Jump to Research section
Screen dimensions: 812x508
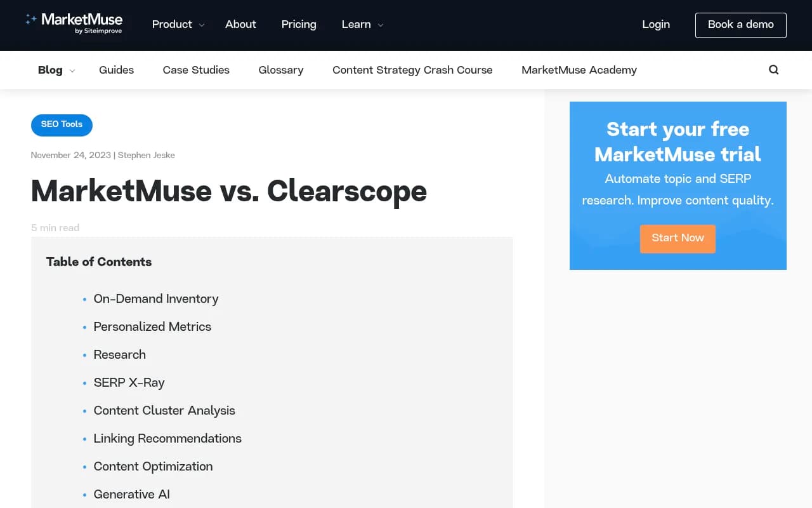pos(119,354)
